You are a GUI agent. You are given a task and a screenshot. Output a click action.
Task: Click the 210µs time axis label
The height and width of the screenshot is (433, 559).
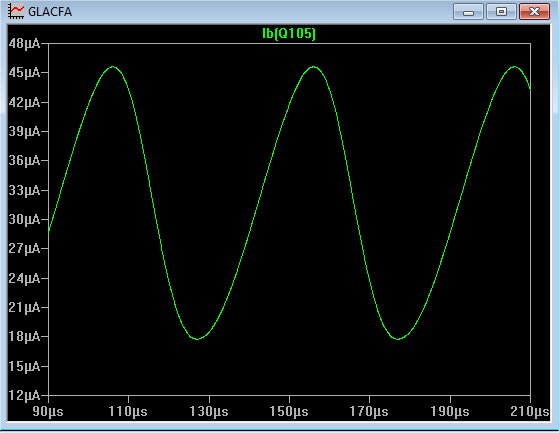tap(530, 411)
